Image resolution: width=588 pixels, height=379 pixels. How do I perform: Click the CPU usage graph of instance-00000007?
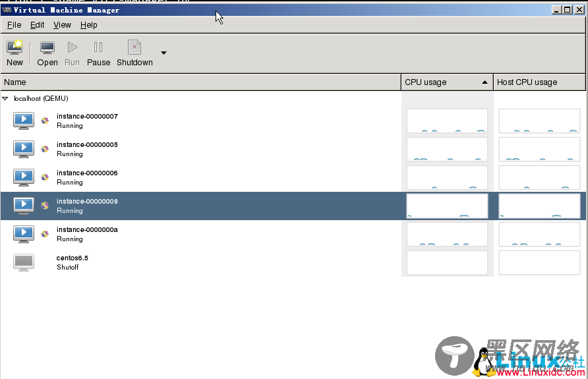coord(447,121)
